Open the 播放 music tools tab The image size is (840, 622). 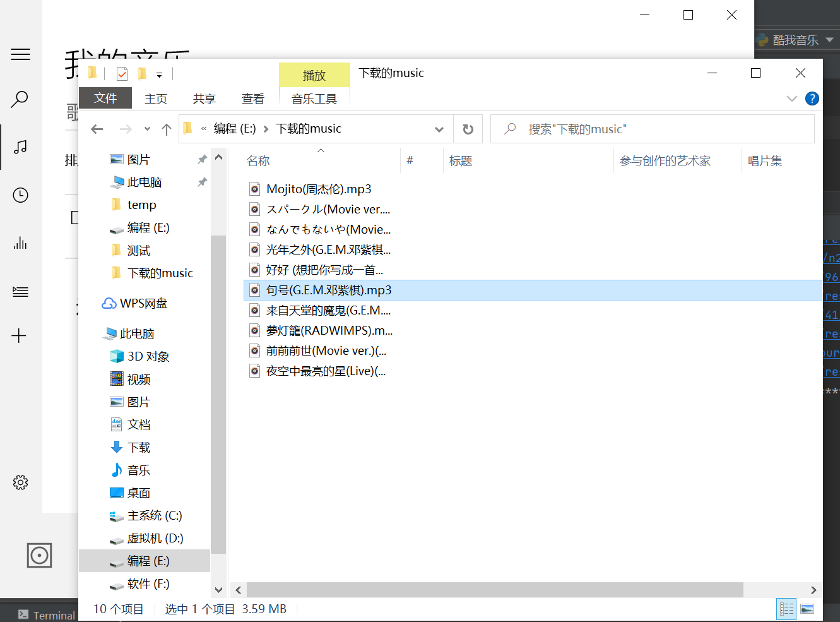[314, 75]
